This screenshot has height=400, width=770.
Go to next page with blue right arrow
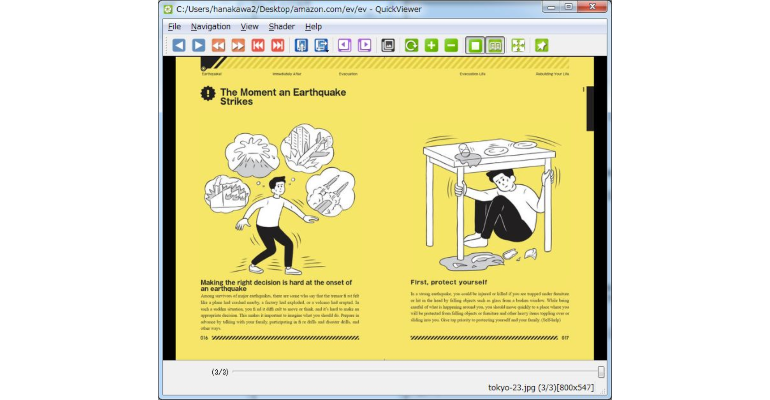[198, 46]
